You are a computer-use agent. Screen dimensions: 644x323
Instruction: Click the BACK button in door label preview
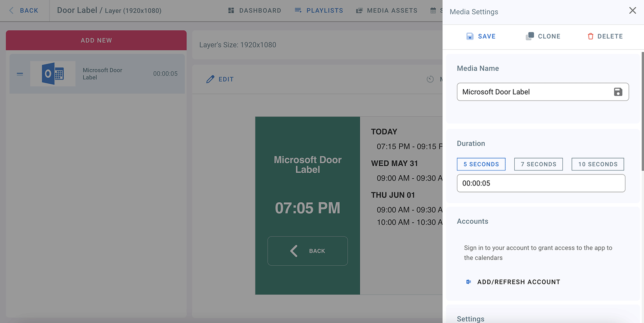pos(307,251)
